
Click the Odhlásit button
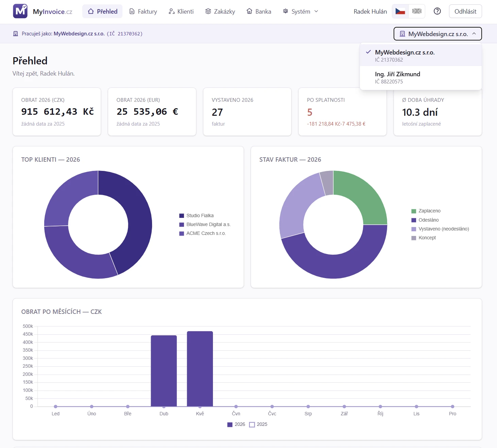(x=465, y=11)
